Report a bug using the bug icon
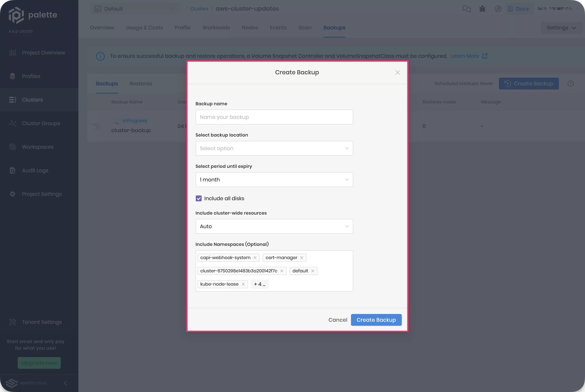This screenshot has width=585, height=392. (x=482, y=8)
